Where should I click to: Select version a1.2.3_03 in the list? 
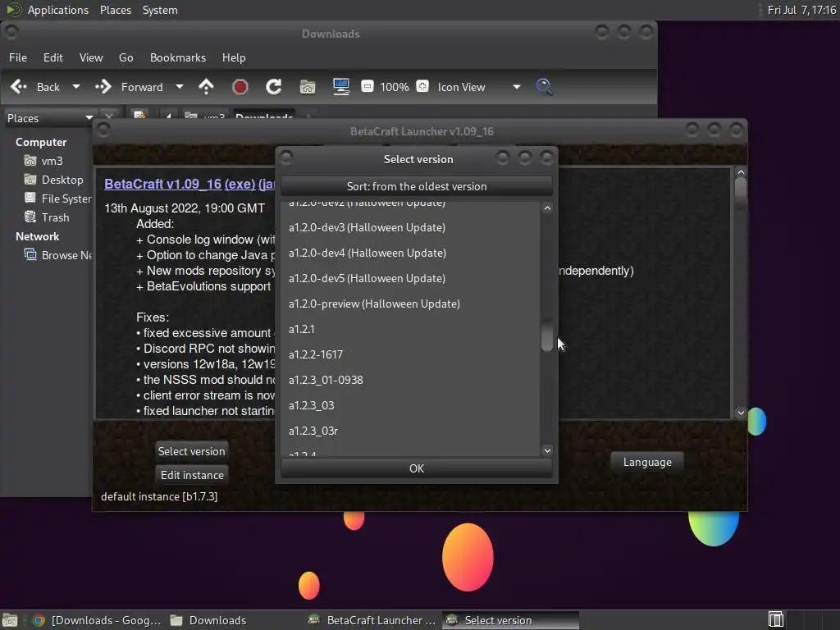coord(410,405)
